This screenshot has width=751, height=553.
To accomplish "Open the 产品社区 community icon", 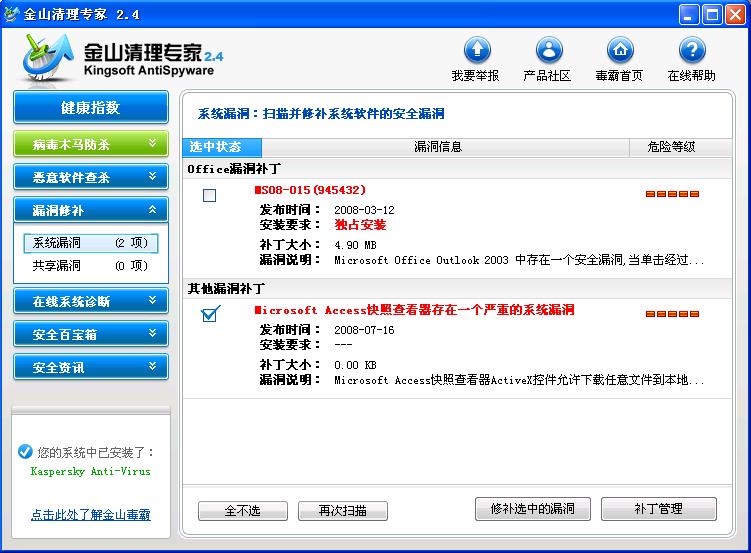I will (x=549, y=50).
